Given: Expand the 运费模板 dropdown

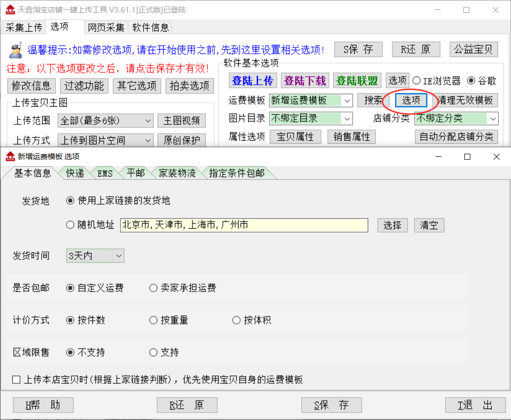Looking at the screenshot, I should 347,101.
